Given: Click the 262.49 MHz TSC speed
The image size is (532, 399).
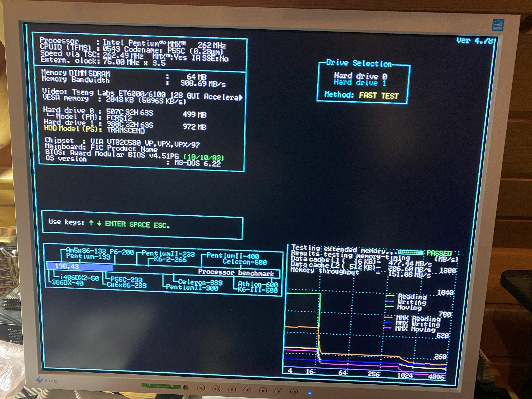Looking at the screenshot, I should pyautogui.click(x=123, y=56).
